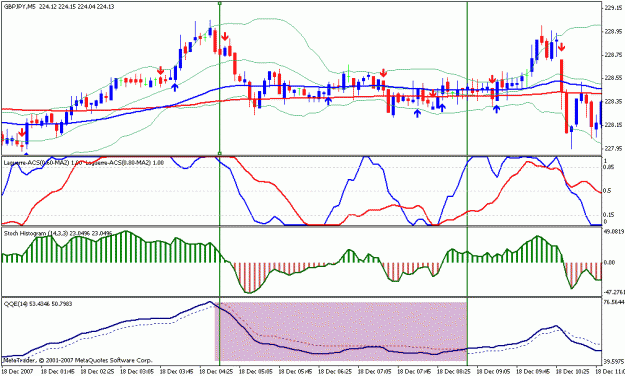Click the 18 Dec 03:45 time label
This screenshot has width=625, height=376.
point(176,371)
